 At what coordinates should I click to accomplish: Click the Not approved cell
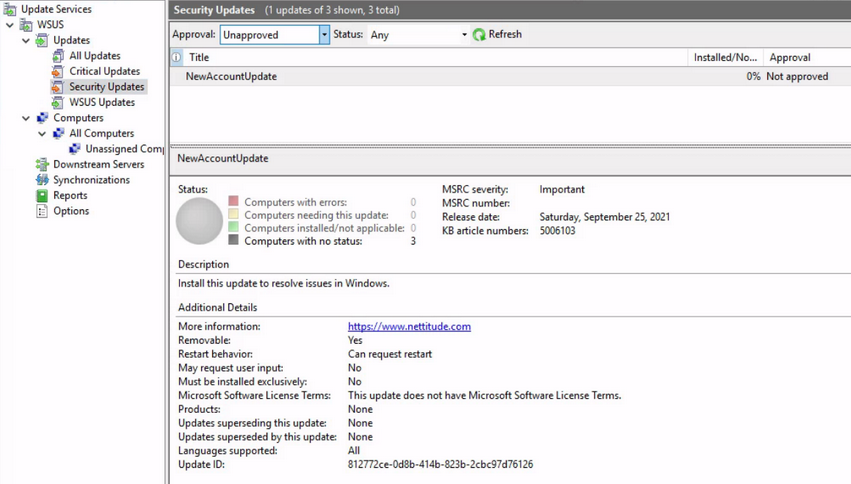[x=797, y=77]
